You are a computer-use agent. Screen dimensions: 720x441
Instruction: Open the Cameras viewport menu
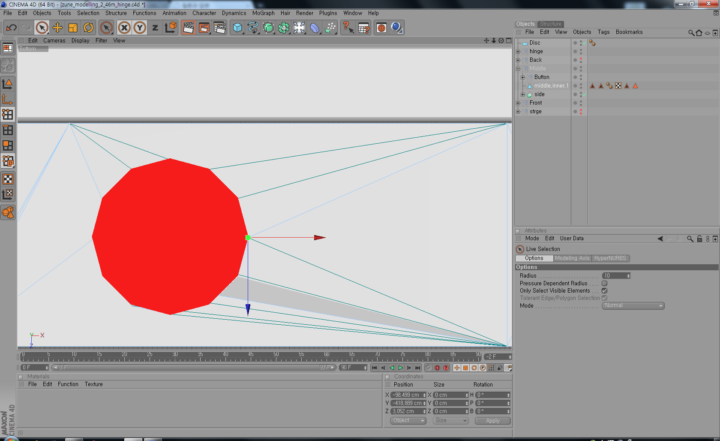point(54,40)
